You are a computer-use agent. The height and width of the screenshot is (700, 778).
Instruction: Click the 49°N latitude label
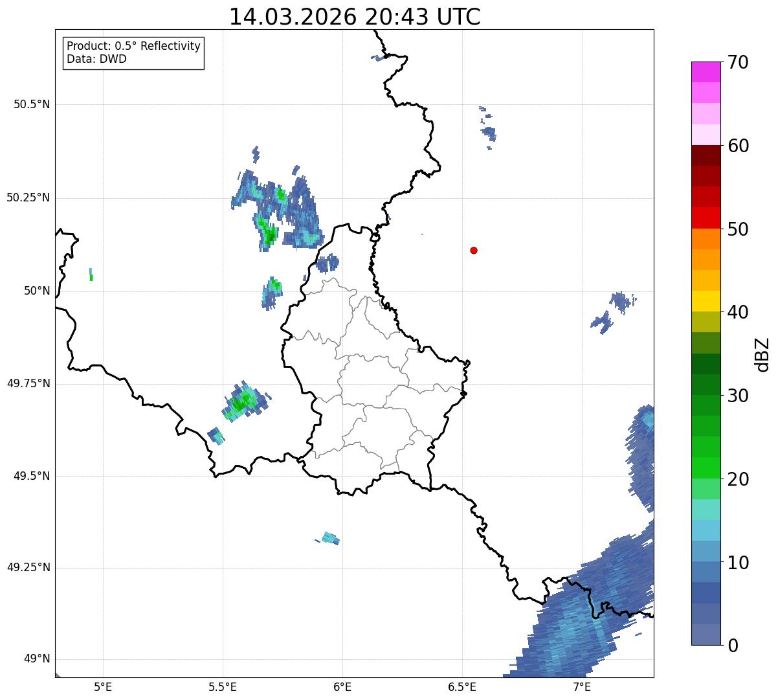(x=37, y=659)
